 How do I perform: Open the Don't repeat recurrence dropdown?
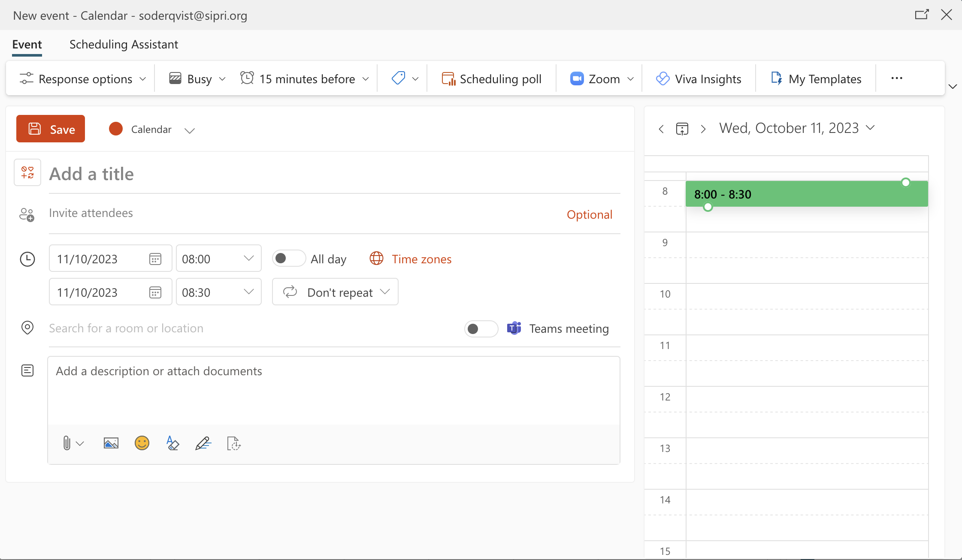(x=335, y=292)
